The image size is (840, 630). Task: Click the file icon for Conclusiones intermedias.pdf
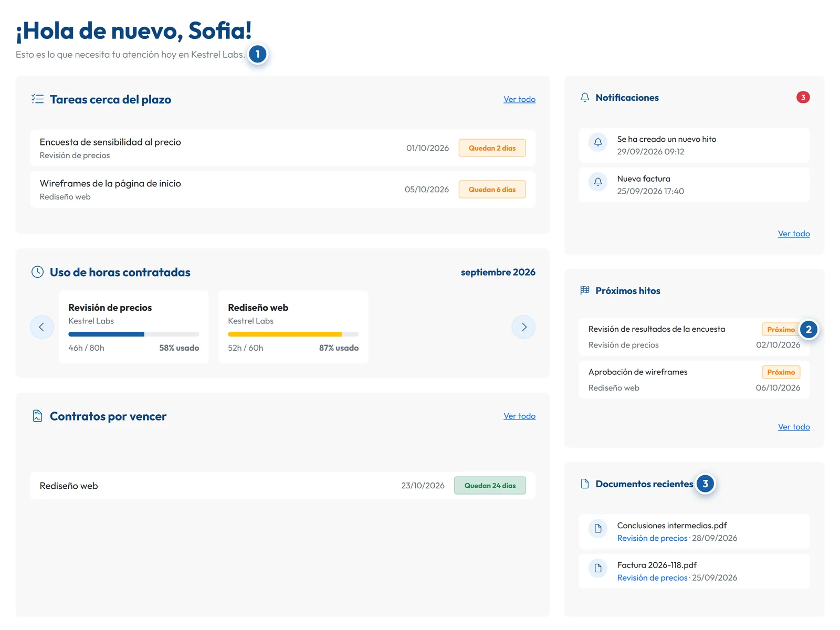[598, 529]
